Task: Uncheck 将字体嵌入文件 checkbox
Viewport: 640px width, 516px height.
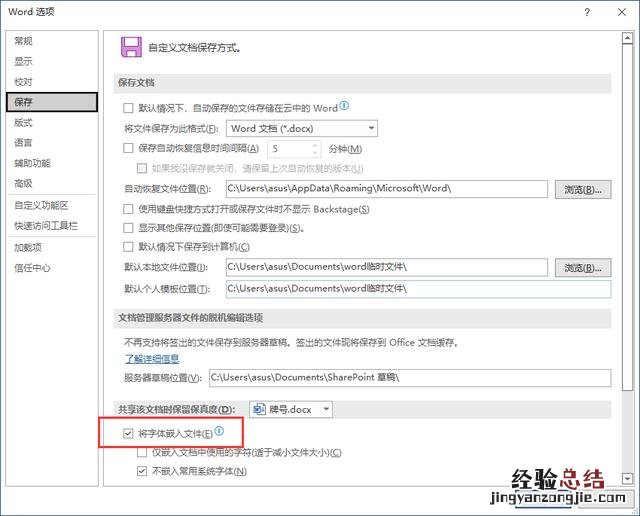Action: [x=128, y=433]
